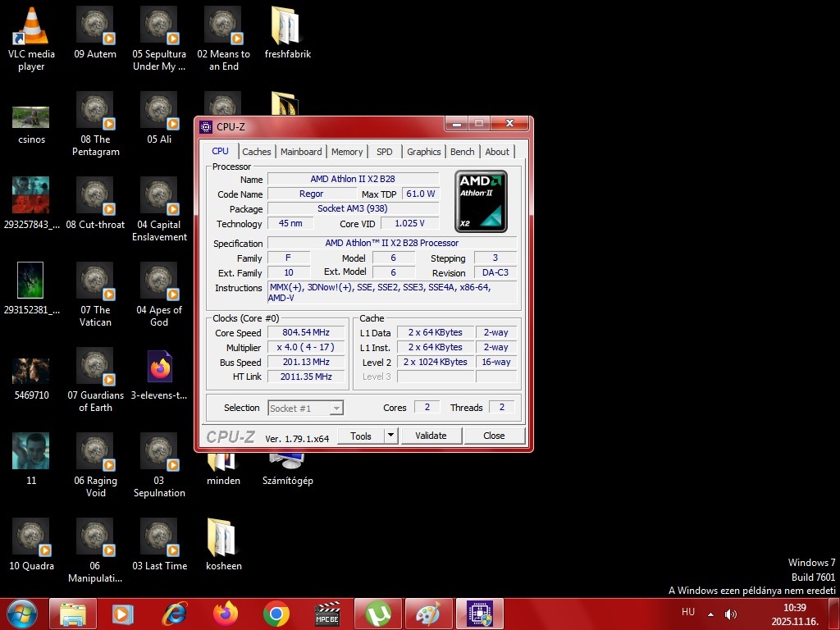Select the 3-elevens-t Firefox document icon
840x630 pixels.
click(x=159, y=375)
